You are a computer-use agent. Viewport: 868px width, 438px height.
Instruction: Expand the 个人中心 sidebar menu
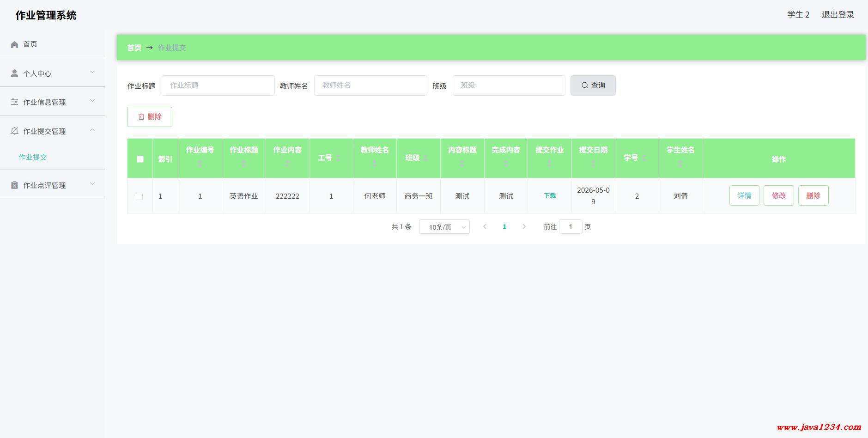[x=52, y=73]
